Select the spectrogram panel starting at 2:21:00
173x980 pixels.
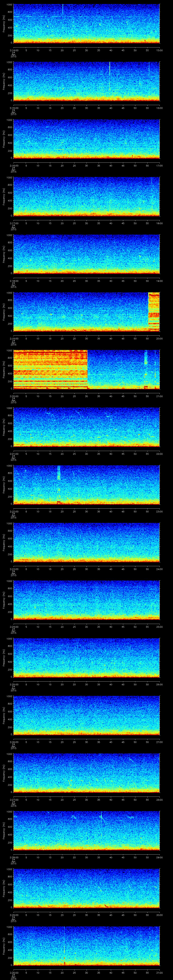[x=86, y=427]
